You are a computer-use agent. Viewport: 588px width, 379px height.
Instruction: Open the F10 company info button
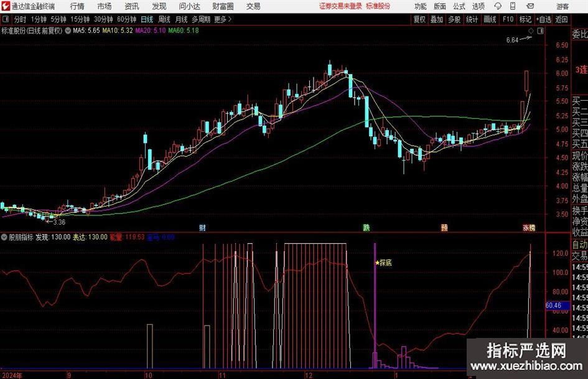click(508, 19)
